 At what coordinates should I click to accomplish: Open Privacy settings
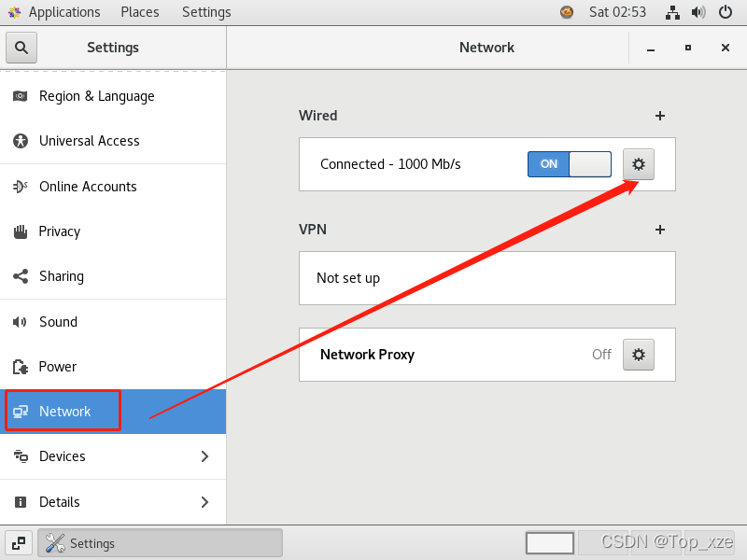click(113, 231)
